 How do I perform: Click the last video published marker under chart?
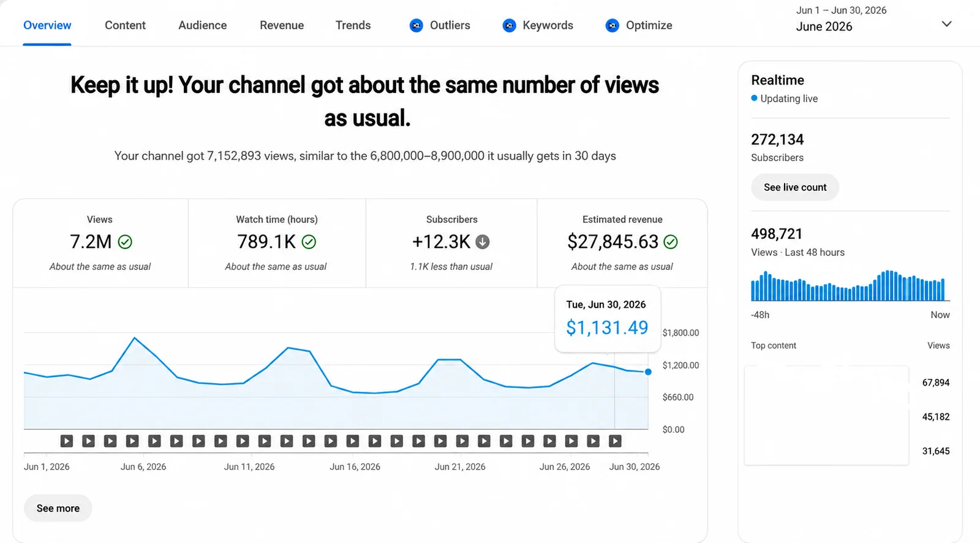pos(615,441)
